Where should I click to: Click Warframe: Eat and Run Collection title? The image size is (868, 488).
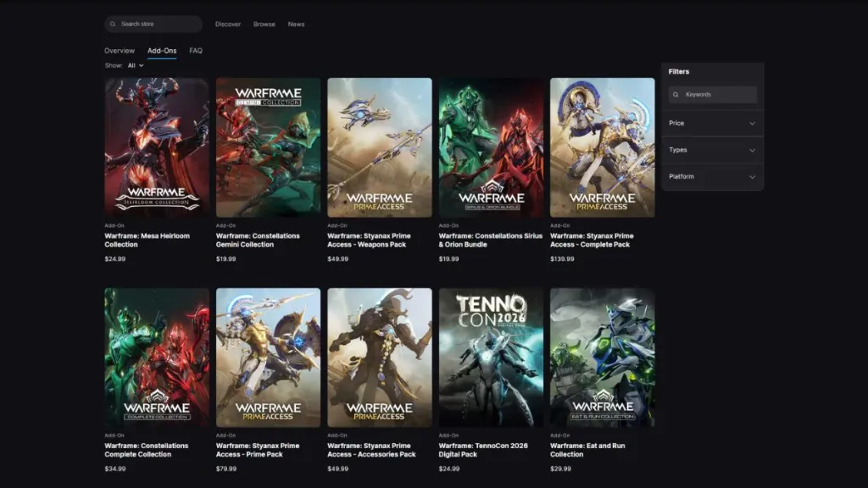(587, 450)
